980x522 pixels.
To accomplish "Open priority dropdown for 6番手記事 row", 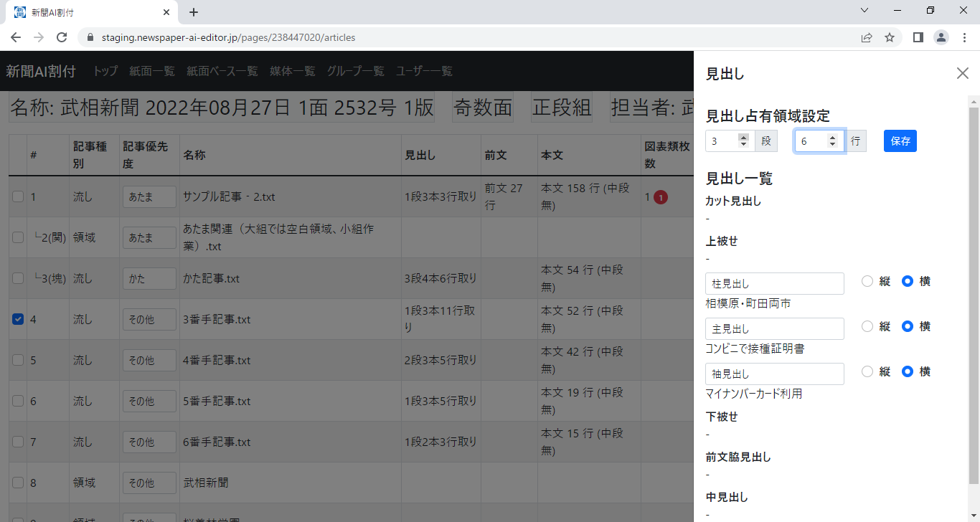I will point(149,442).
